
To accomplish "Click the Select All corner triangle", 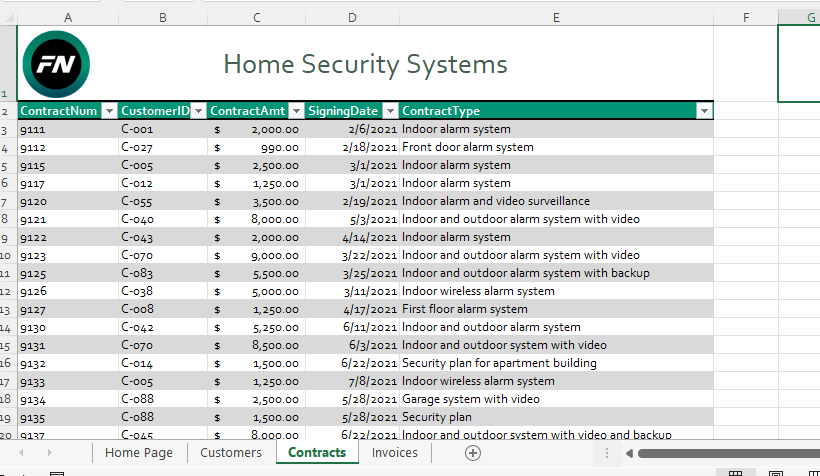I will 8,18.
